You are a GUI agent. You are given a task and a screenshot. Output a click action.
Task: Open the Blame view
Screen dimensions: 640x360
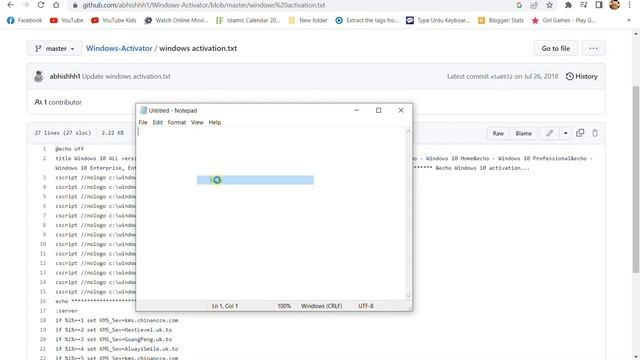(523, 133)
